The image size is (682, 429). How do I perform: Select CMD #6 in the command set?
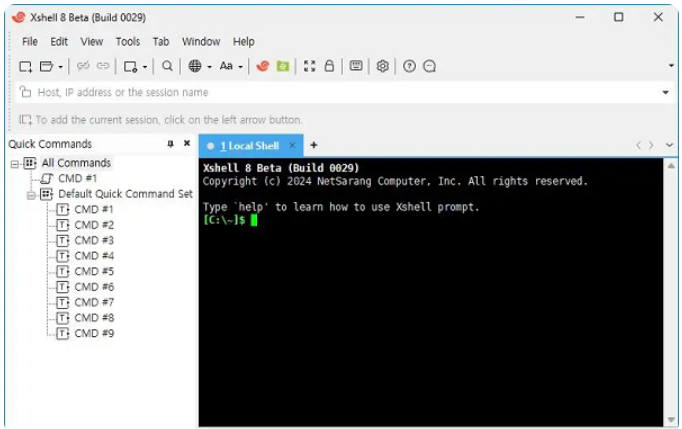coord(94,287)
